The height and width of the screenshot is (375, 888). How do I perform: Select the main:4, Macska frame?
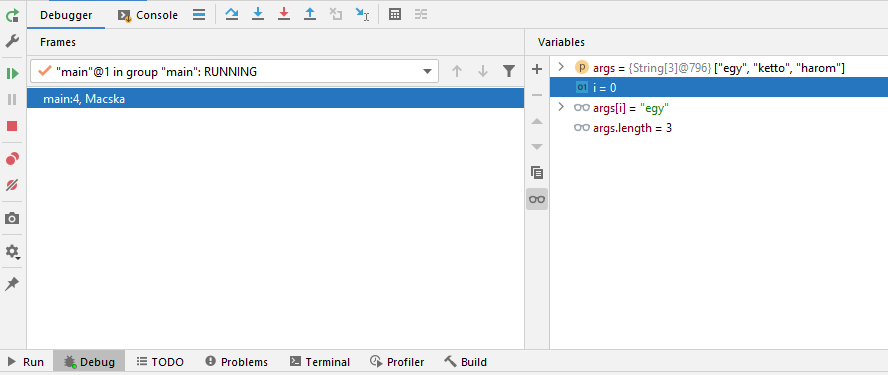point(275,99)
